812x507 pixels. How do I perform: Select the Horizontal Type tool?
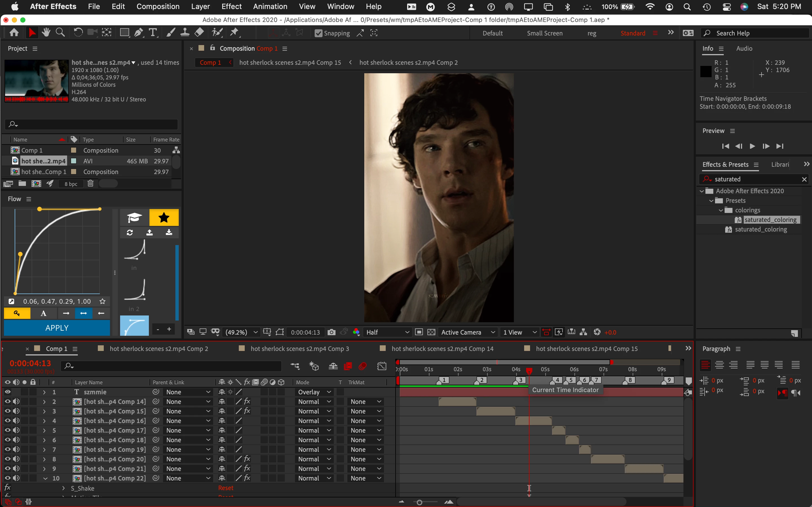[x=153, y=32]
